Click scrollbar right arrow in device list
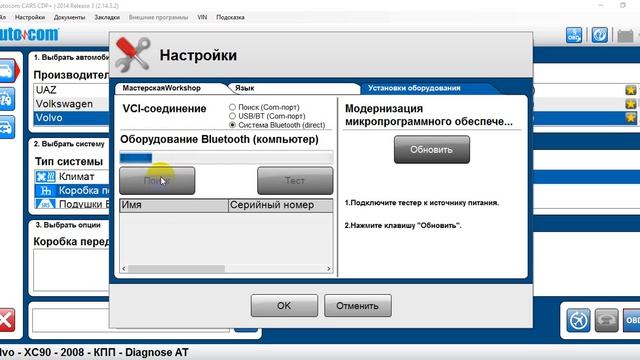 (329, 269)
